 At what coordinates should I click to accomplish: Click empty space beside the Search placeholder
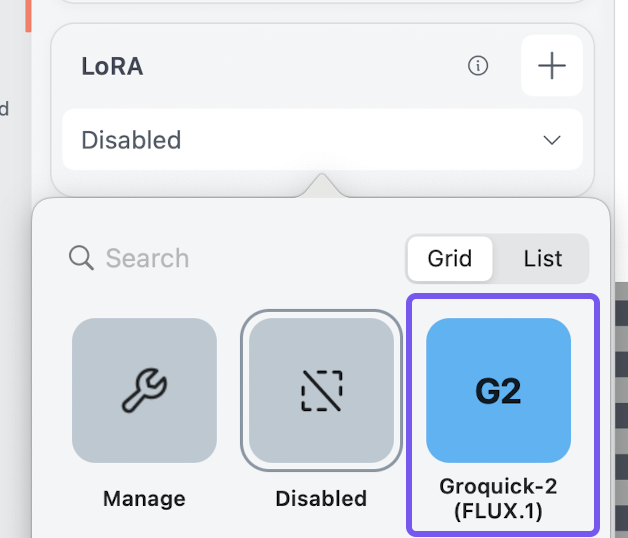pyautogui.click(x=300, y=258)
